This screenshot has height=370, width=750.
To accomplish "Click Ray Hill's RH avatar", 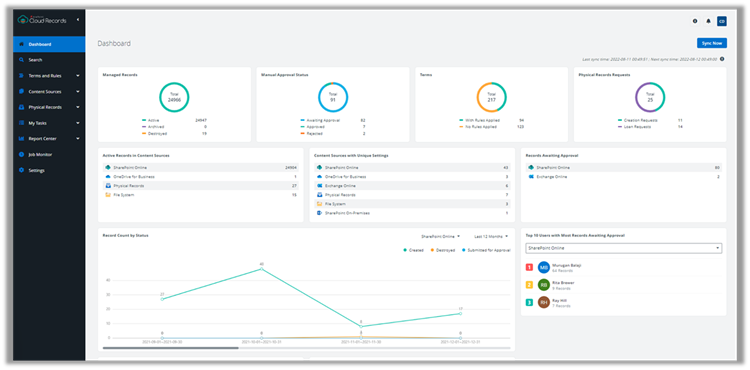I will point(543,303).
